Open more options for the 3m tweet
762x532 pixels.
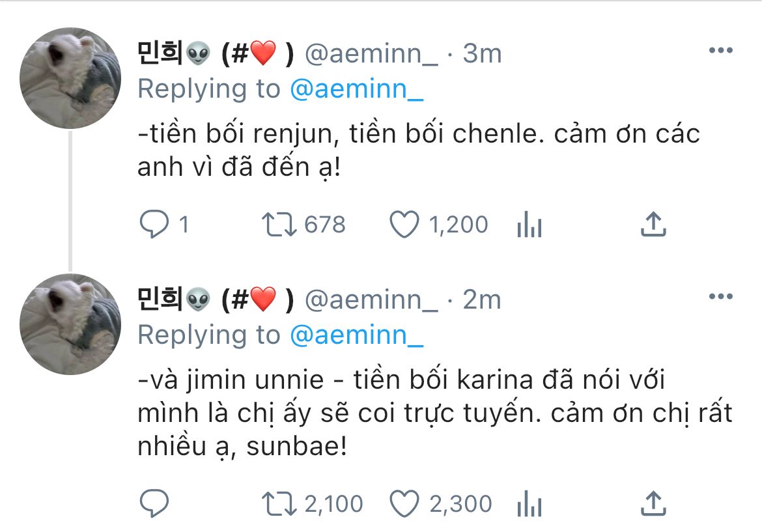[x=721, y=50]
